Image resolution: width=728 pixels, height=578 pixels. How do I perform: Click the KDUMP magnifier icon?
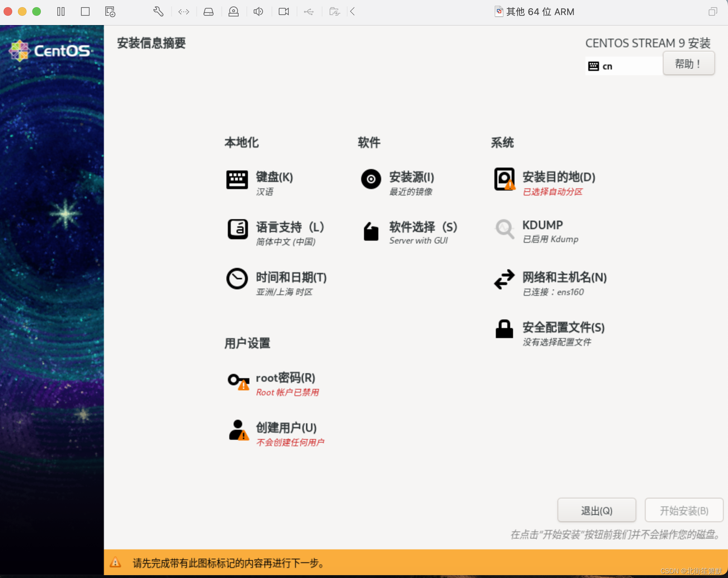coord(504,228)
